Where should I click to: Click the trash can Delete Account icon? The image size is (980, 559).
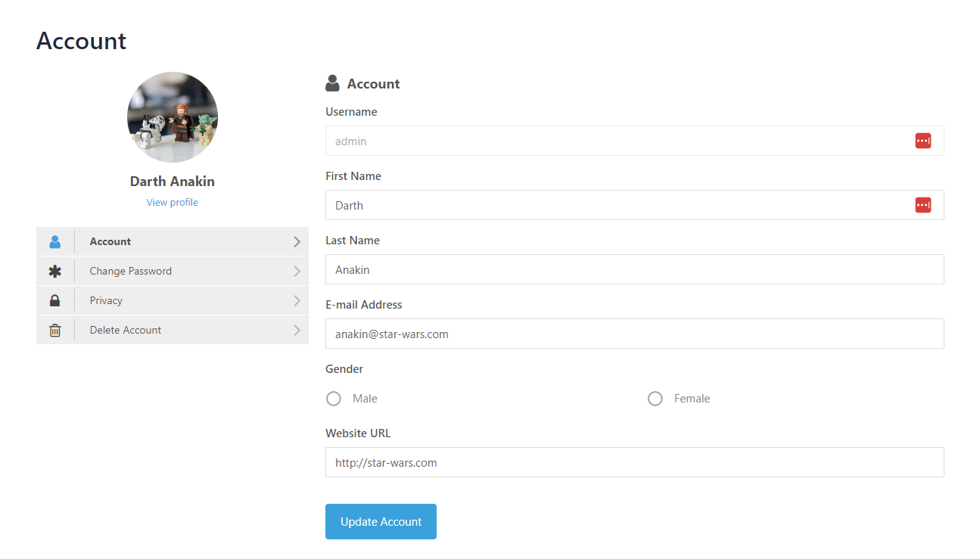(54, 331)
